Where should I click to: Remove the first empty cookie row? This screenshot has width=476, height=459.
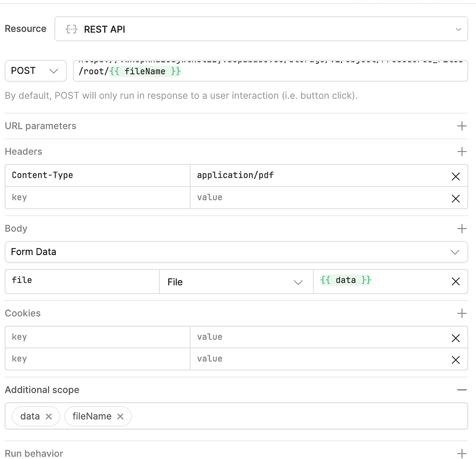pos(456,337)
